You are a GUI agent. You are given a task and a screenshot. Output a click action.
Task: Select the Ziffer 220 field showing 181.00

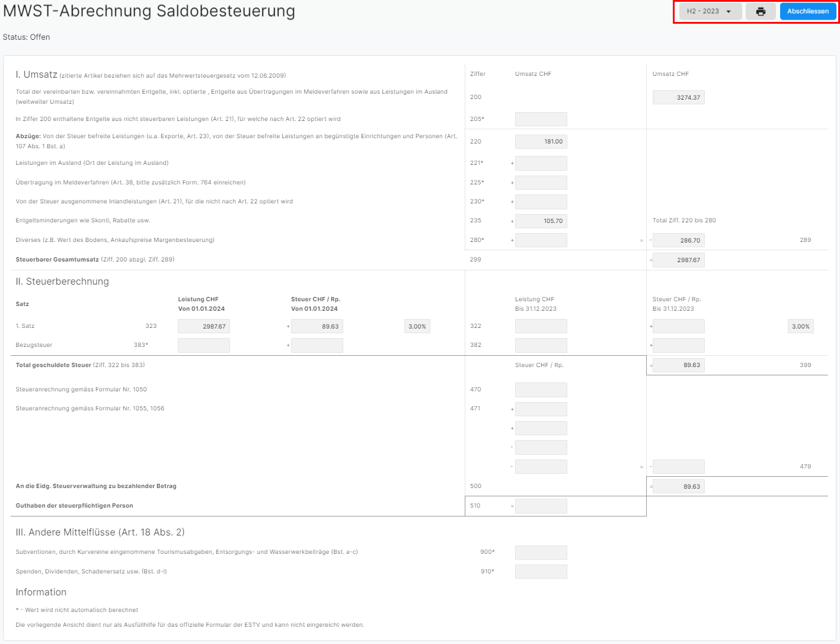pyautogui.click(x=541, y=141)
